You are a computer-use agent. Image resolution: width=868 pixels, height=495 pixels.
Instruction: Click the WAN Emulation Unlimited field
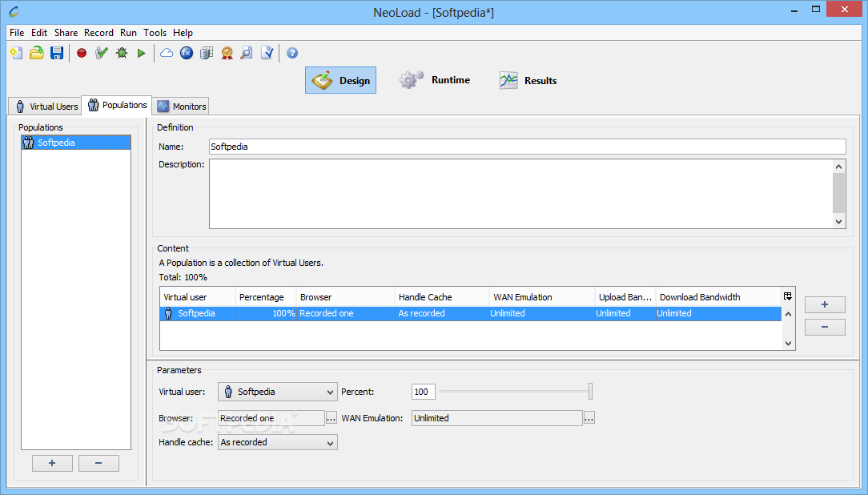497,419
